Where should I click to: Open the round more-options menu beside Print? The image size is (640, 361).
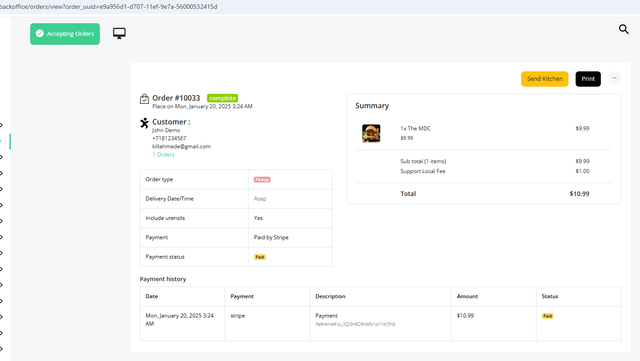[x=614, y=78]
